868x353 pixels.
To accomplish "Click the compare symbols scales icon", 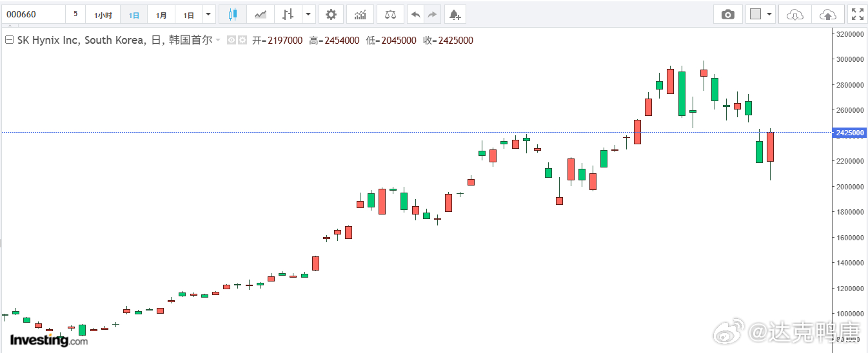I will [390, 14].
